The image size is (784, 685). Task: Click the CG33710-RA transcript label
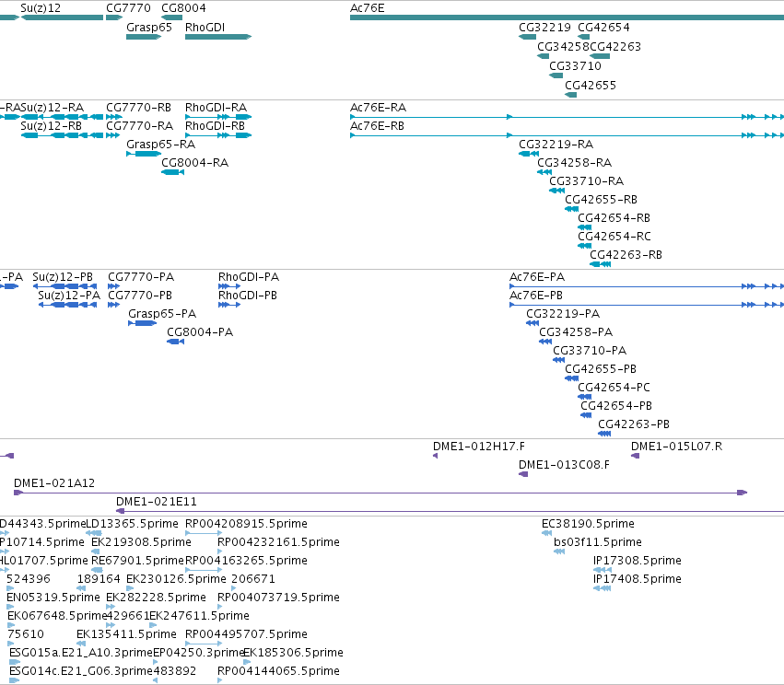(587, 181)
